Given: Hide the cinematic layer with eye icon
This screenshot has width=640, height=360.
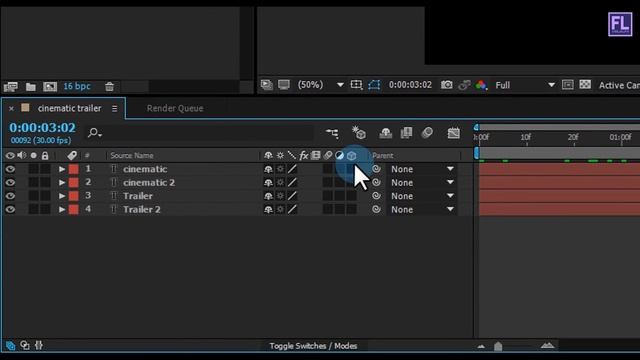Looking at the screenshot, I should tap(10, 169).
